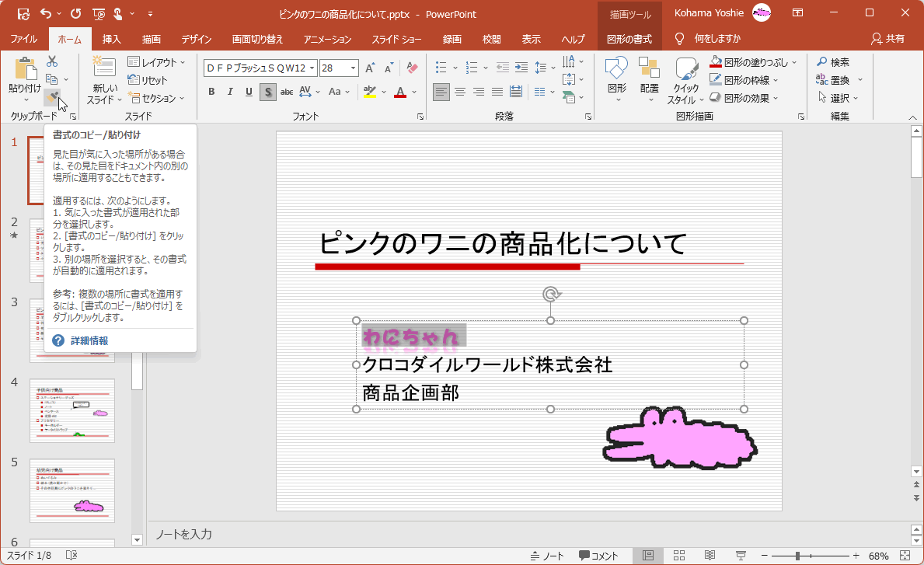Increase font size with the larger A icon
Viewport: 924px width, 565px height.
click(x=371, y=68)
